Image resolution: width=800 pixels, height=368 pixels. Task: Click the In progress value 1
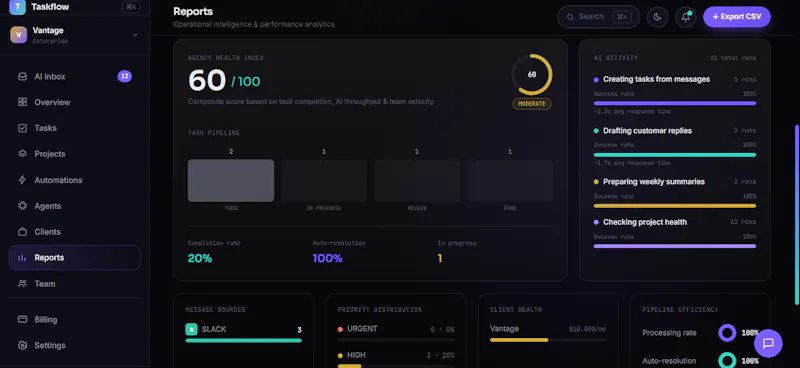coord(440,258)
